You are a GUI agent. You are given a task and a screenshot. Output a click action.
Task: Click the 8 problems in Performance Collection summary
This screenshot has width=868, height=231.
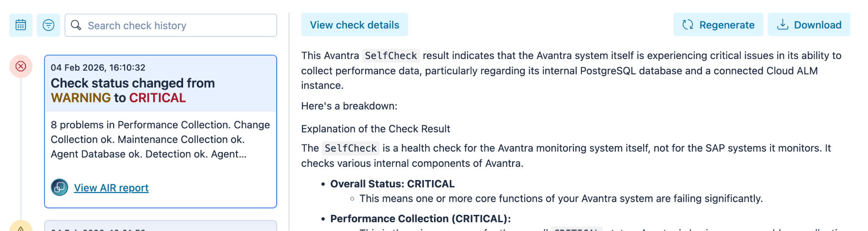(x=160, y=139)
